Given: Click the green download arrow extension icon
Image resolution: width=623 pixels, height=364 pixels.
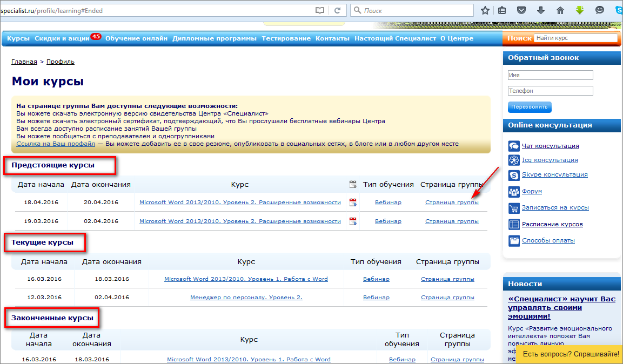Looking at the screenshot, I should click(580, 10).
